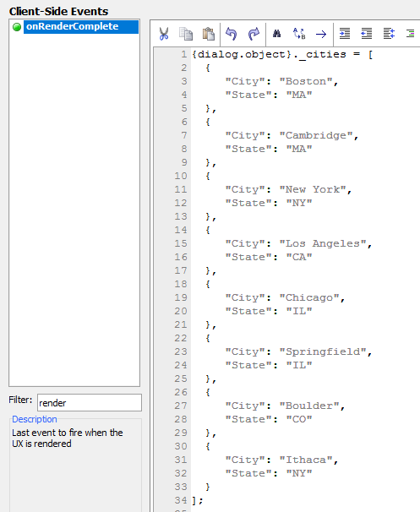
Task: Open Find with the binoculars icon
Action: pyautogui.click(x=276, y=34)
